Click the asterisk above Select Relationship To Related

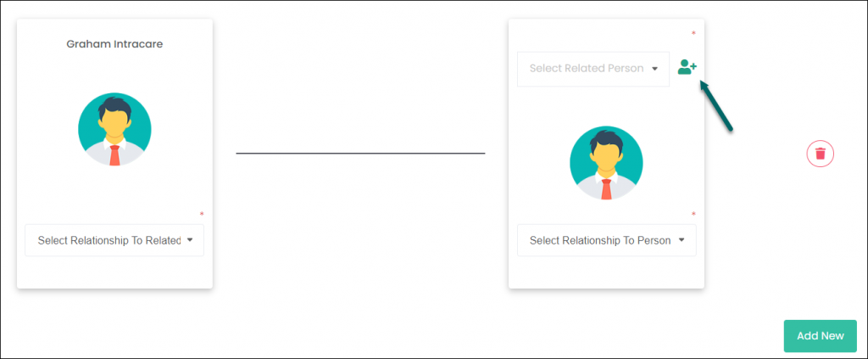[x=202, y=215]
